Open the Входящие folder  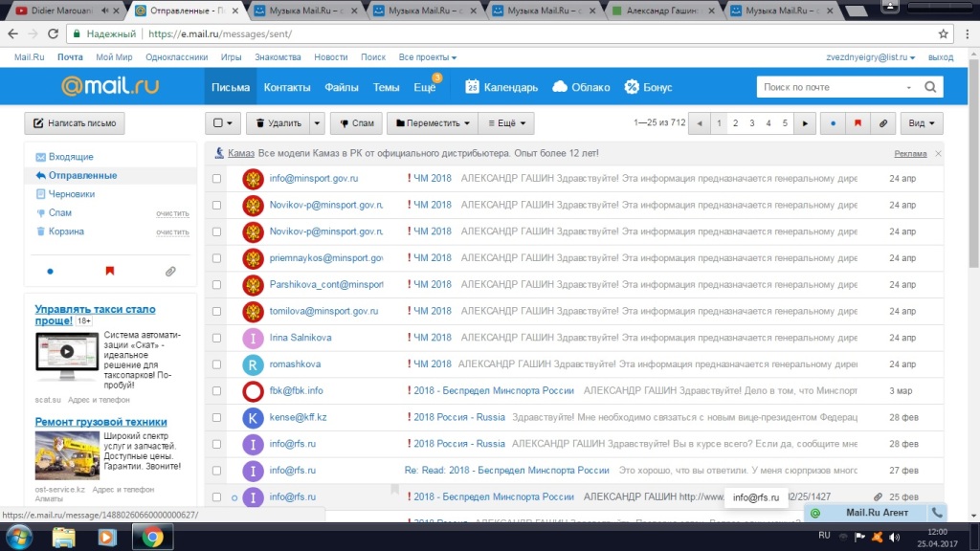(71, 157)
